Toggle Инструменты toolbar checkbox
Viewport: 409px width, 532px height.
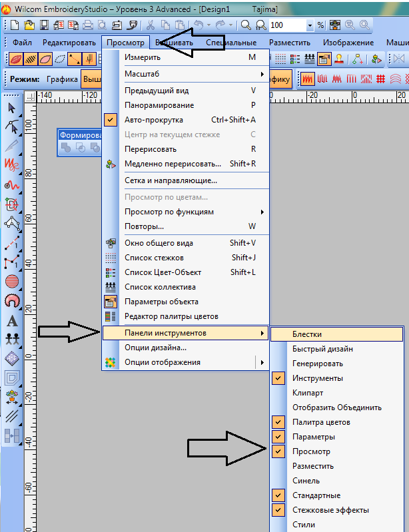pos(337,378)
